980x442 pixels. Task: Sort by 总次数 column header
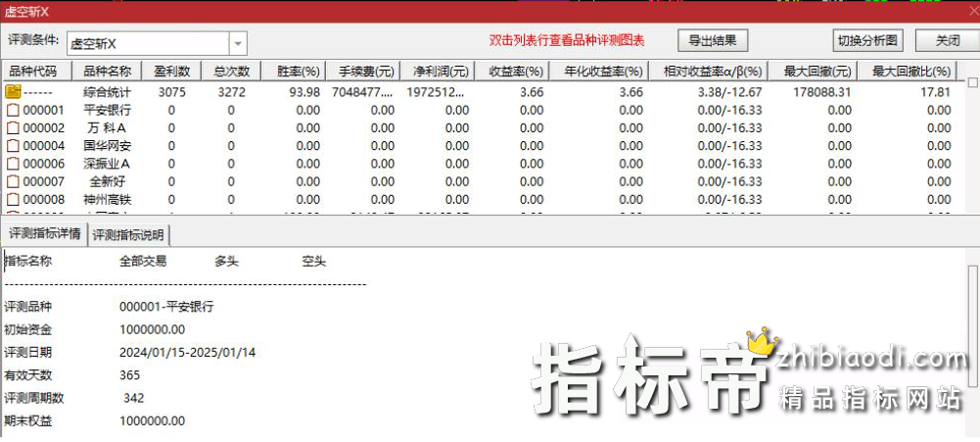[231, 72]
